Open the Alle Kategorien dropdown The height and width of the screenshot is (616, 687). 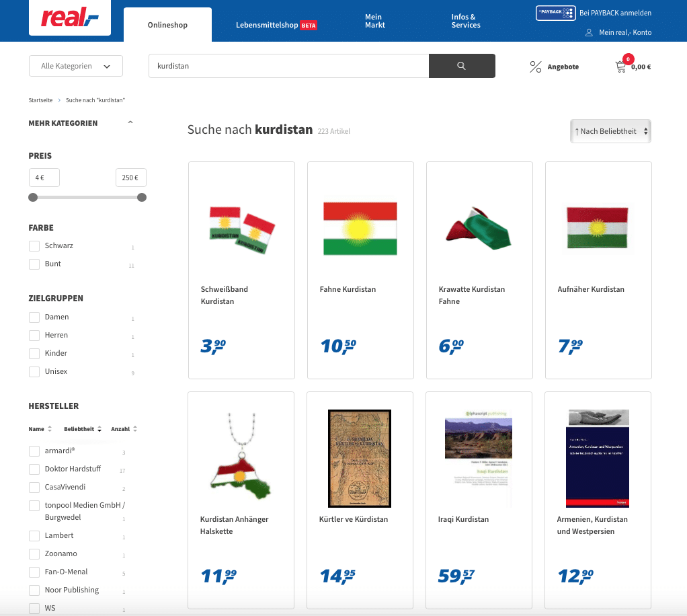click(75, 66)
